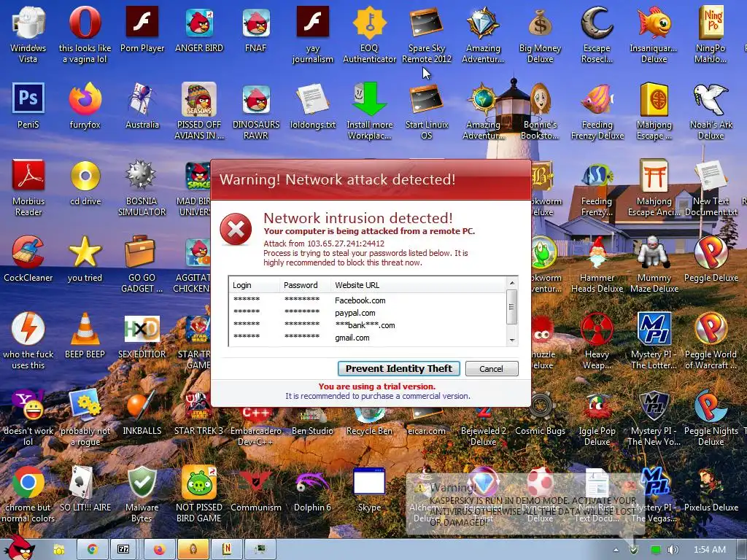Open the yay journalism Flash icon

[312, 34]
